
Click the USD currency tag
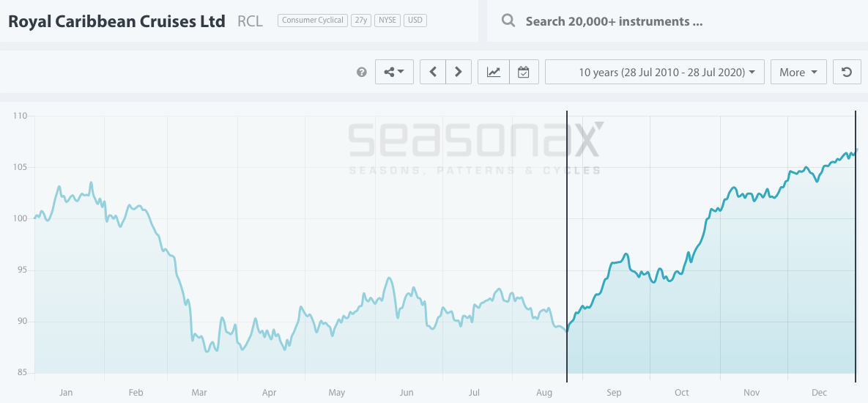[415, 21]
